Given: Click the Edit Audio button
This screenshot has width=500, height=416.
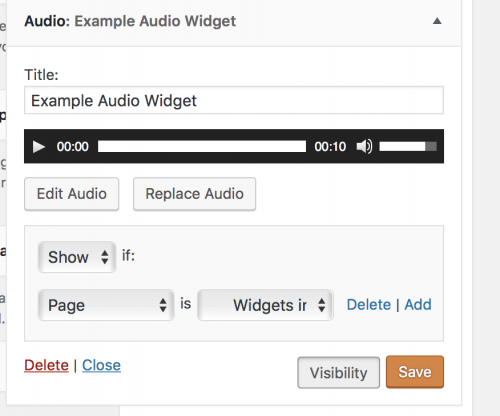Looking at the screenshot, I should point(72,194).
